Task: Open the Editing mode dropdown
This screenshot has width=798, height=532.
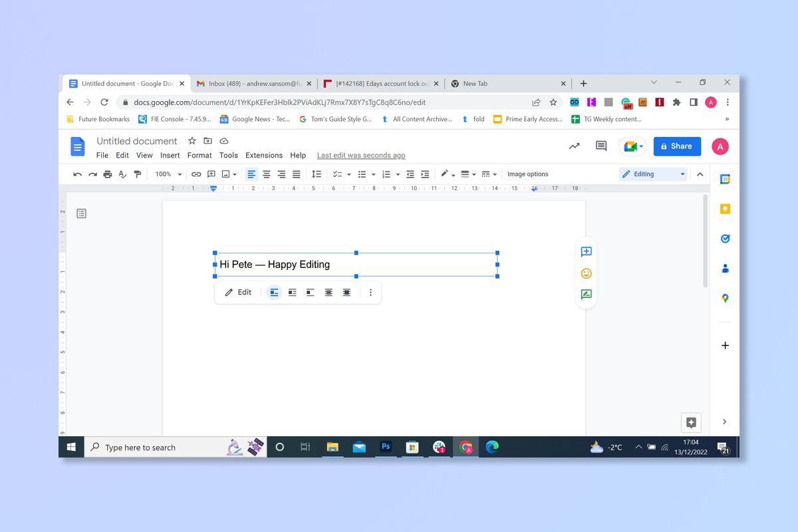Action: click(652, 174)
